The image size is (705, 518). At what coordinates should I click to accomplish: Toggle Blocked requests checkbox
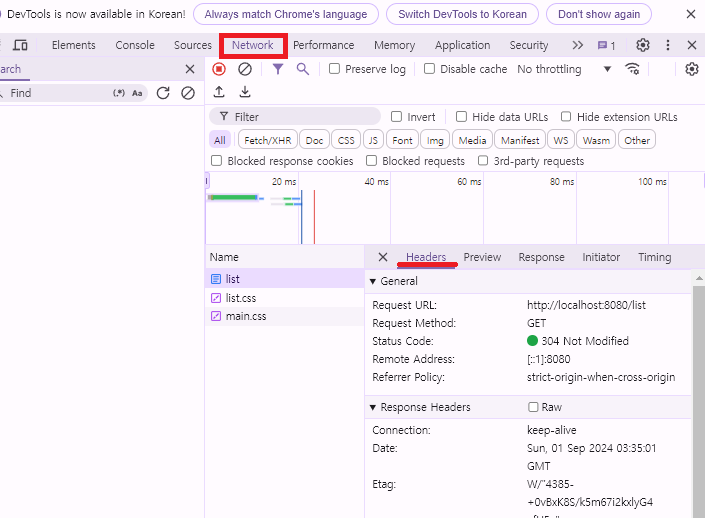tap(371, 161)
